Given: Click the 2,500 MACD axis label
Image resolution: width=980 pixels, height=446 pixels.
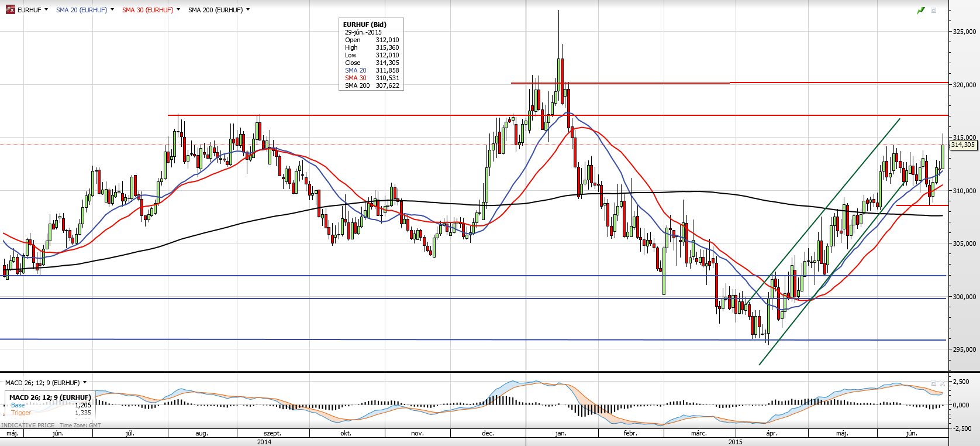Looking at the screenshot, I should click(x=962, y=382).
